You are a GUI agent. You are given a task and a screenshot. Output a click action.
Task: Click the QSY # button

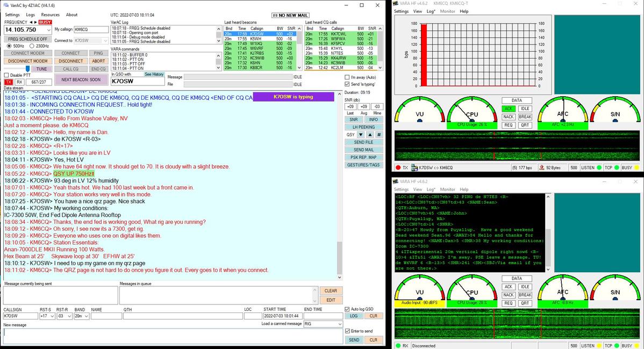coord(378,135)
